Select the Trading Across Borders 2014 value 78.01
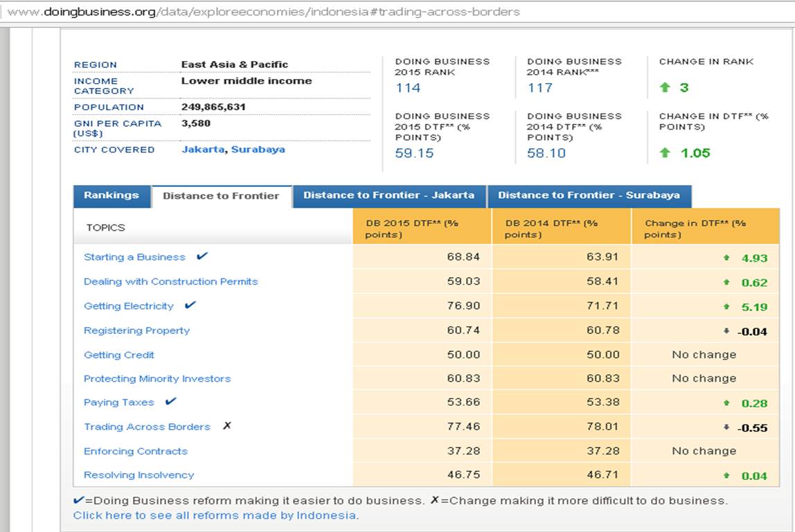The image size is (795, 532). tap(603, 427)
